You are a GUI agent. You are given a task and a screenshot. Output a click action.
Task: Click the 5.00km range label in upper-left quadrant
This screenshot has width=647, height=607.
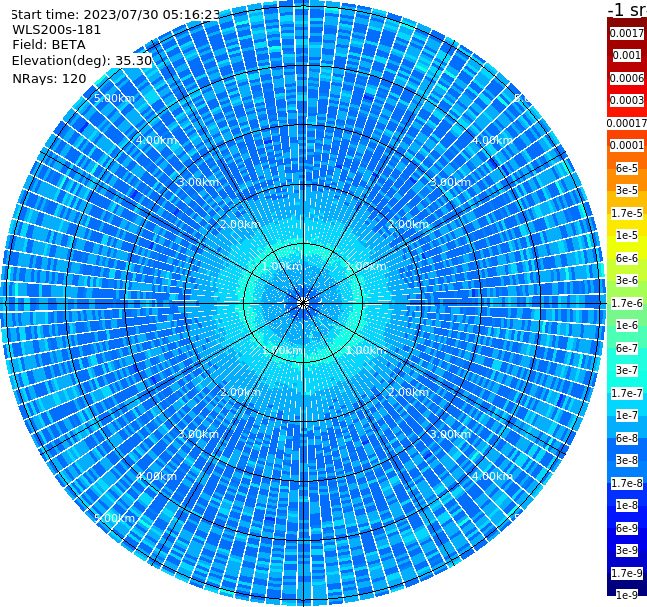click(114, 98)
